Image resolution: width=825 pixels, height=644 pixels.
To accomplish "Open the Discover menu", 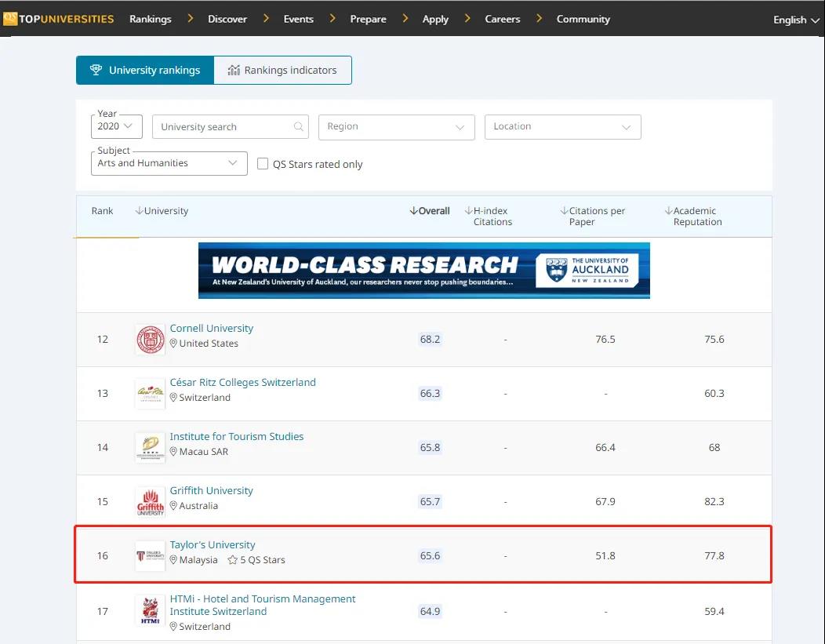I will pos(227,19).
